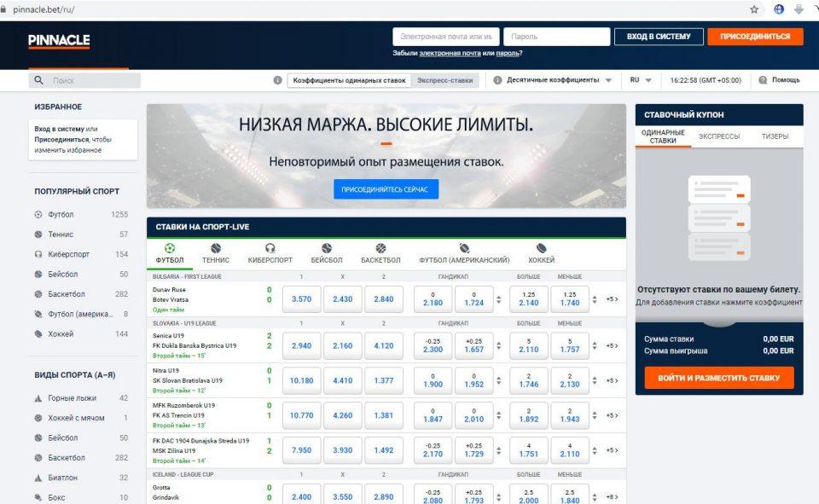819x504 pixels.
Task: Click the Pinnacle logo
Action: [x=59, y=40]
